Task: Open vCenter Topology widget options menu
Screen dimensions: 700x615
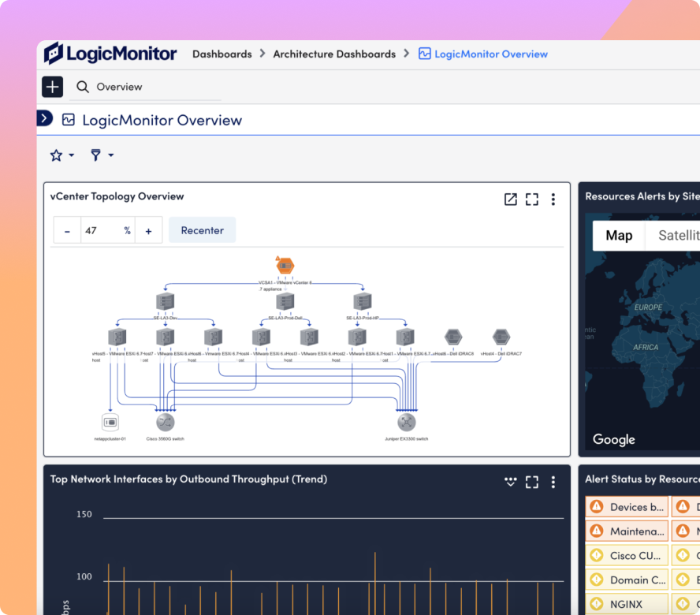Action: tap(553, 199)
